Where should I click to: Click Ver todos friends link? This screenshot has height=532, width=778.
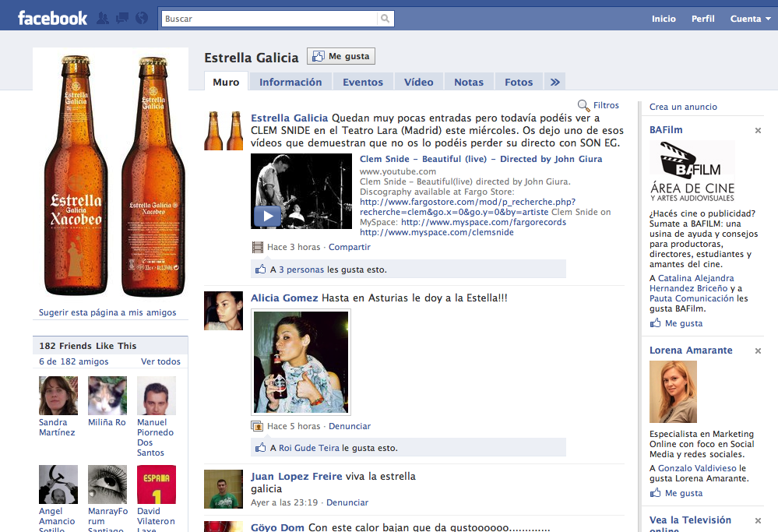pyautogui.click(x=160, y=361)
